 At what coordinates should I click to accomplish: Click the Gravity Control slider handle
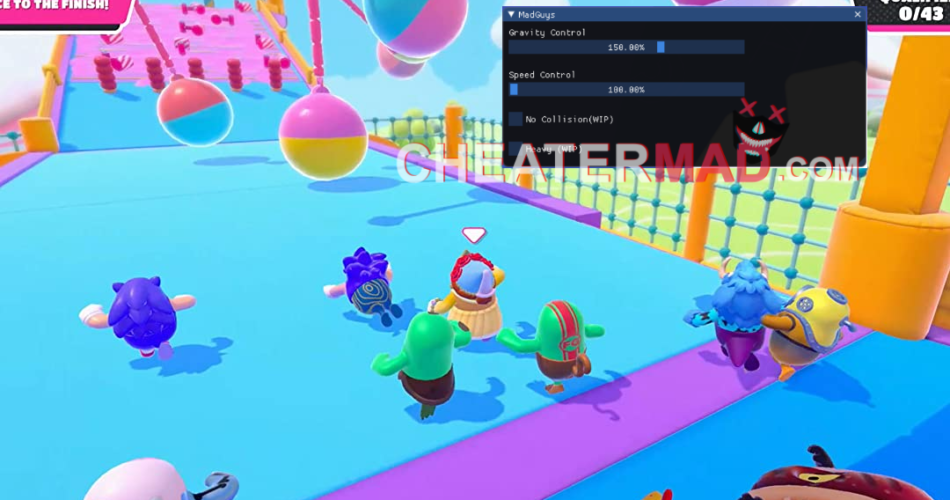(661, 47)
